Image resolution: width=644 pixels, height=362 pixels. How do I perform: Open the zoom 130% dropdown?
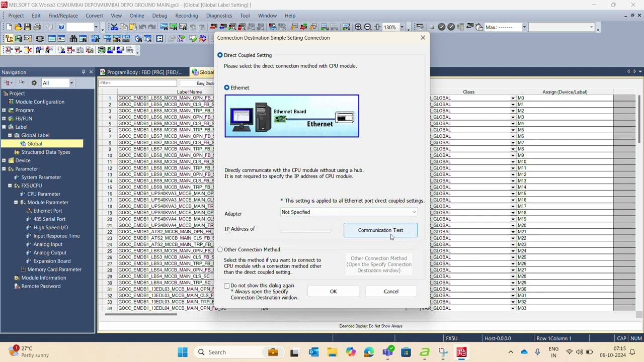(401, 27)
